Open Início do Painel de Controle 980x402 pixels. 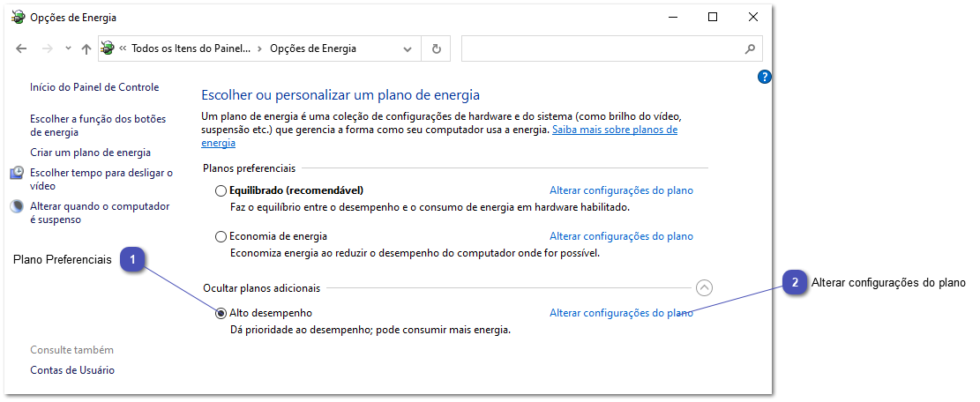click(x=94, y=87)
